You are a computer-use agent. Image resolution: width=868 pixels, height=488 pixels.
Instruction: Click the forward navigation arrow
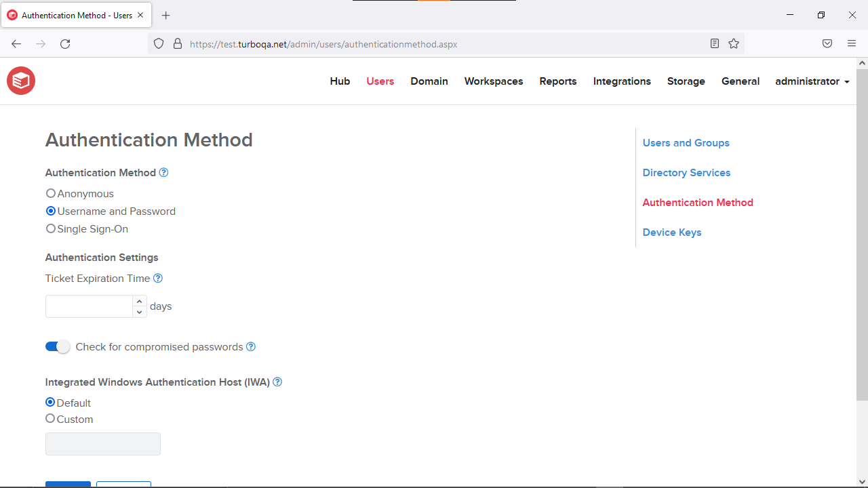click(x=41, y=44)
